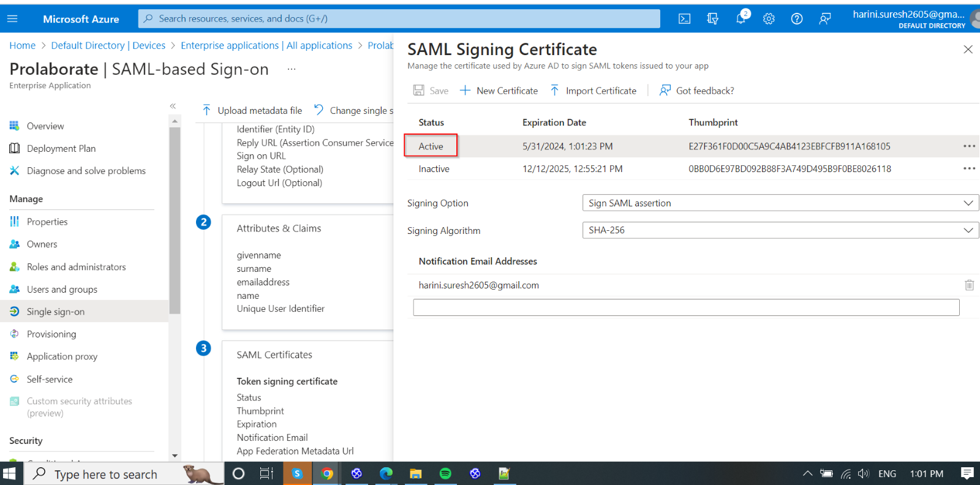Open Users and groups
Viewport: 980px width, 485px height.
[62, 289]
